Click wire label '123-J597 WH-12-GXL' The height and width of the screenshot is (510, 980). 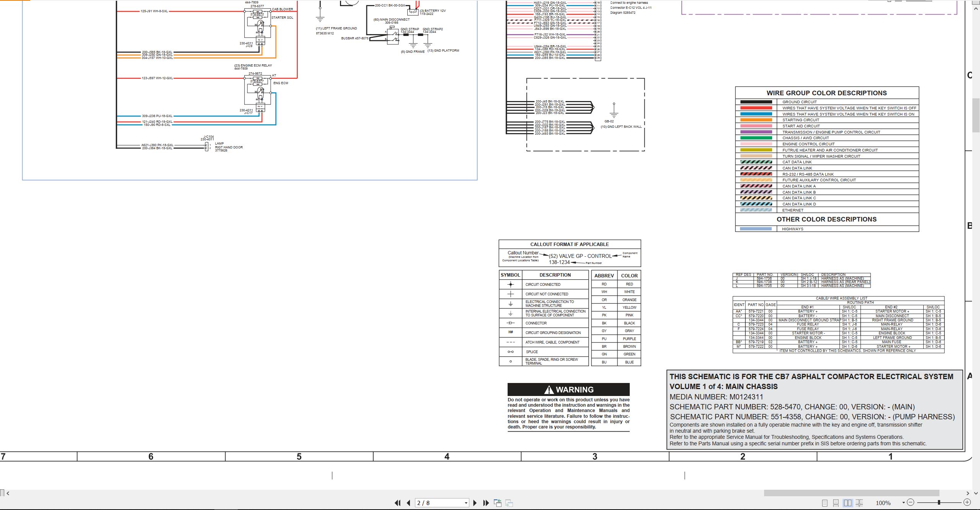click(x=157, y=78)
